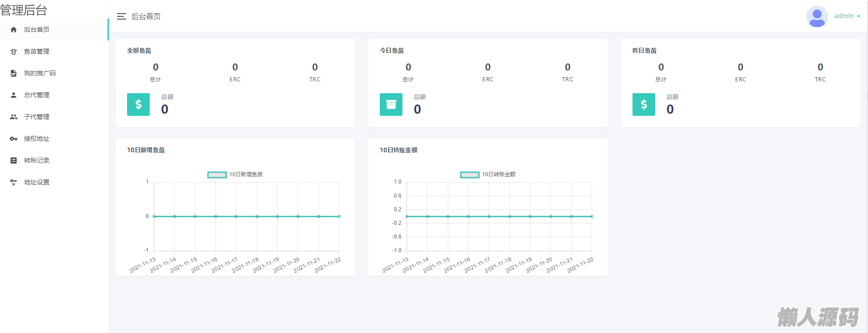The height and width of the screenshot is (333, 868).
Task: Click the person icon beside 总代管理
Action: click(x=14, y=95)
